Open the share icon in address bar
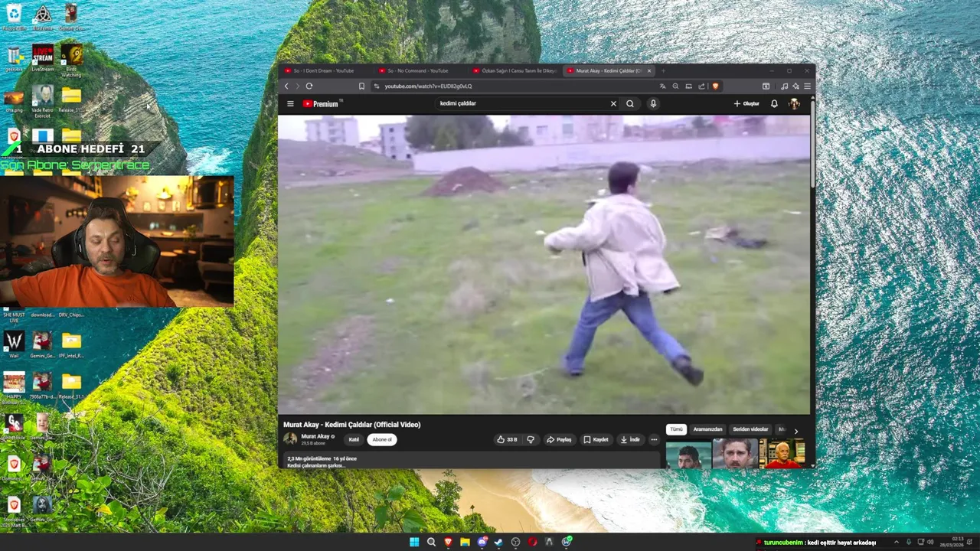 [701, 86]
